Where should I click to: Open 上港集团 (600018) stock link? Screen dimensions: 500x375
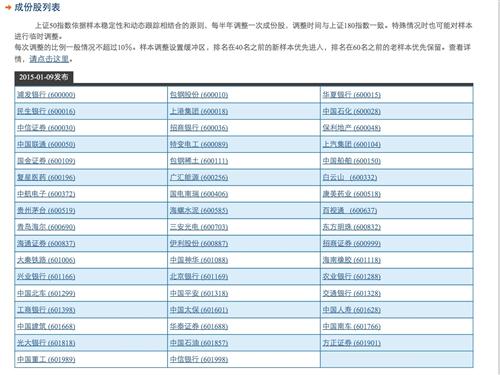(x=199, y=111)
